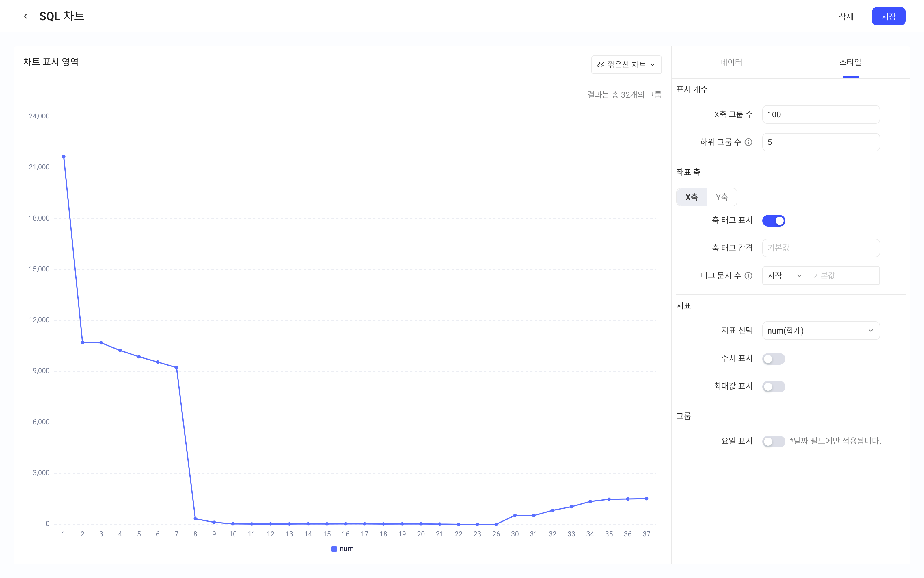
Task: Click the 저장 button
Action: (x=888, y=16)
